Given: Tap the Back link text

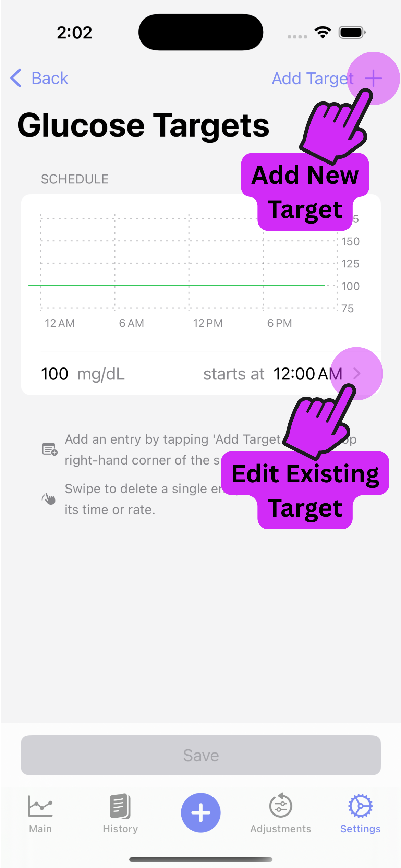Looking at the screenshot, I should (x=50, y=79).
